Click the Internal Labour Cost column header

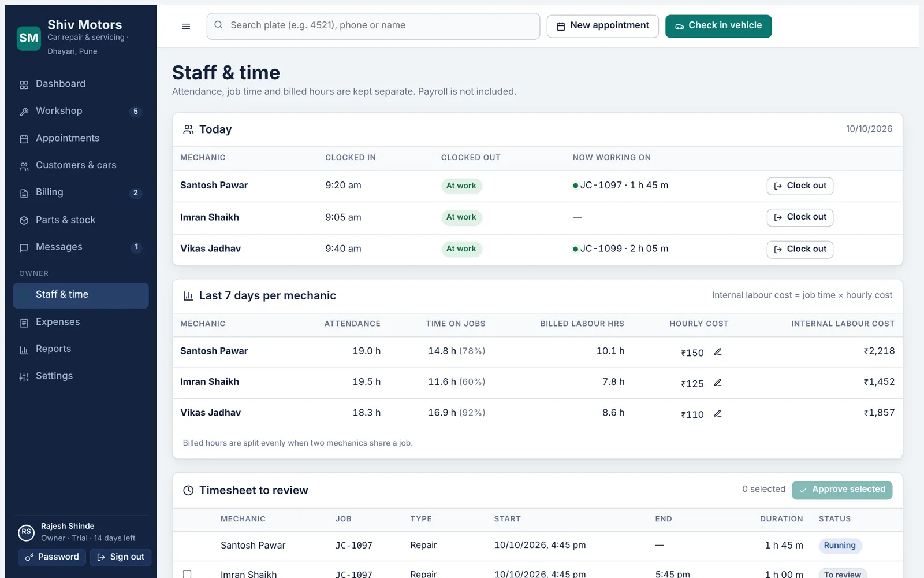[x=843, y=324]
